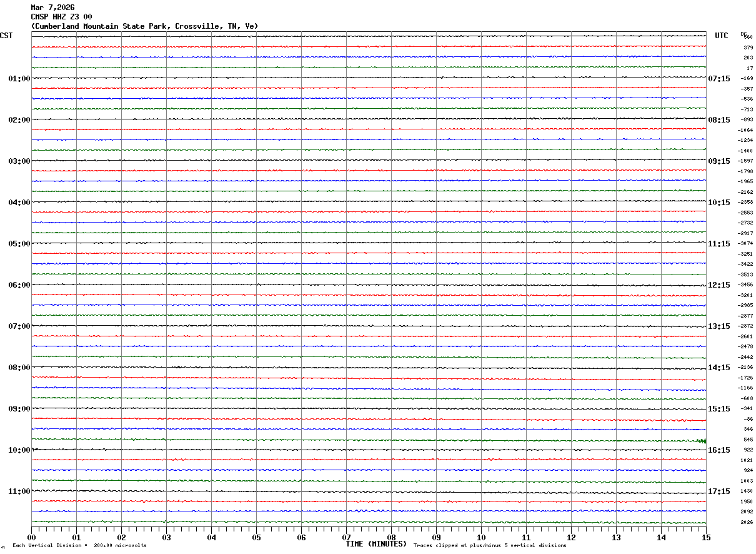Click the 'CST' timezone label
Viewport: 756px width, 554px height.
click(6, 36)
